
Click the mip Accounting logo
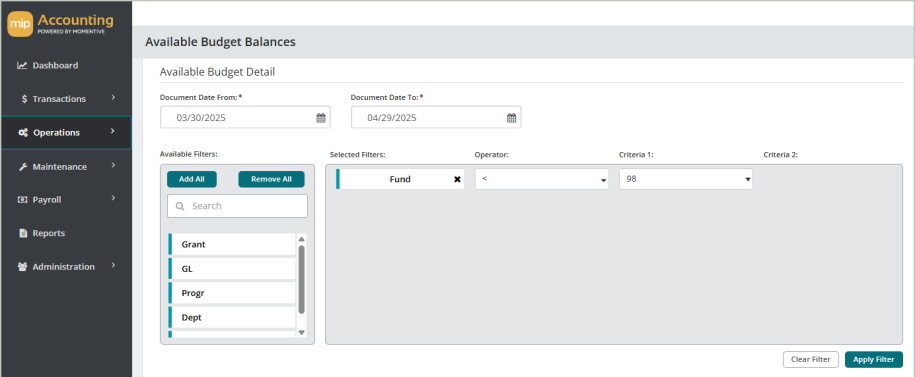pyautogui.click(x=61, y=25)
